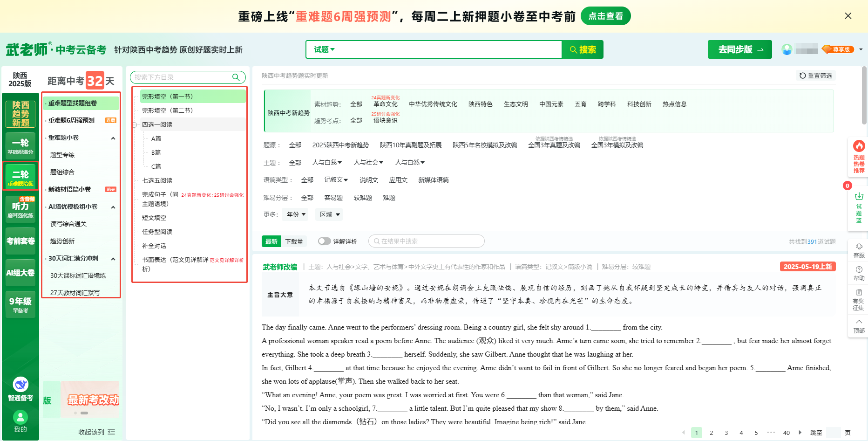
Task: Switch to 下载量 sort tab
Action: tap(294, 241)
